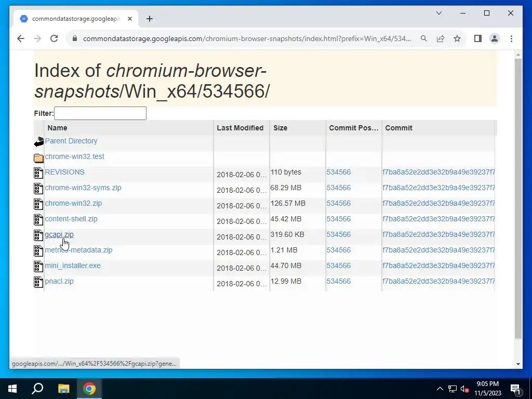
Task: Bookmark this page with the star
Action: tap(457, 38)
